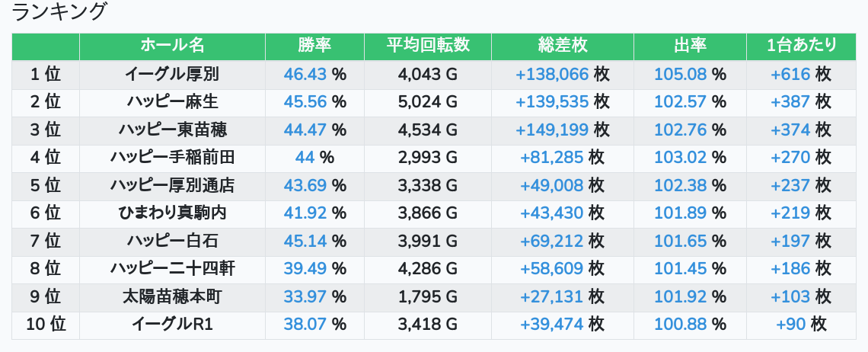Viewport: 868px width, 352px height.
Task: Click the 出率 column header
Action: (690, 46)
